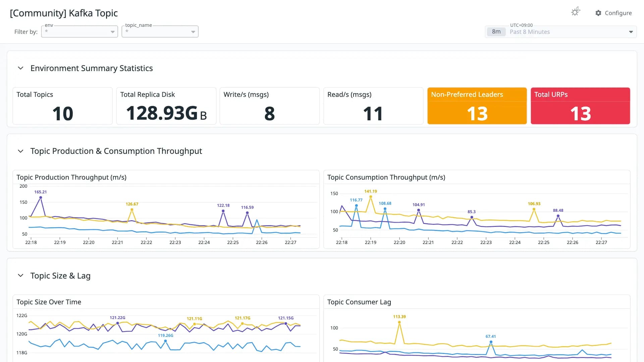Click the 116.77 blue peak marker

[x=356, y=205]
